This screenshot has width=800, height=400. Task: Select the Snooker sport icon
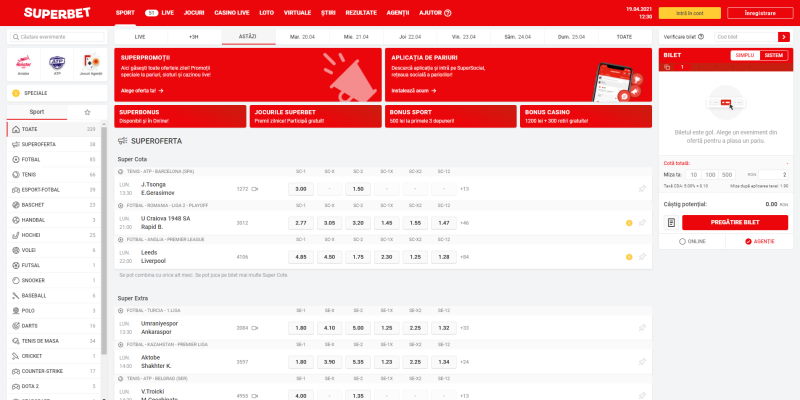pyautogui.click(x=16, y=280)
